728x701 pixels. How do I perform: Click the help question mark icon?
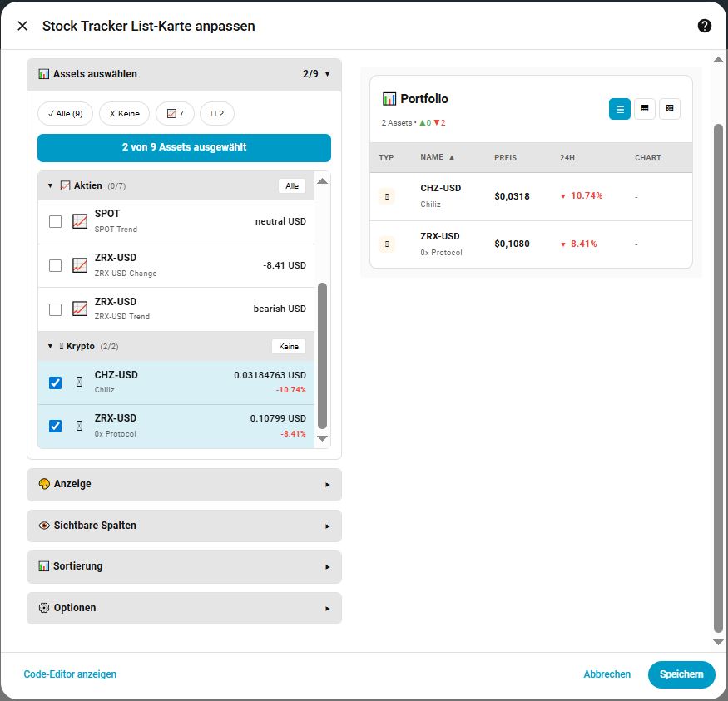point(704,26)
